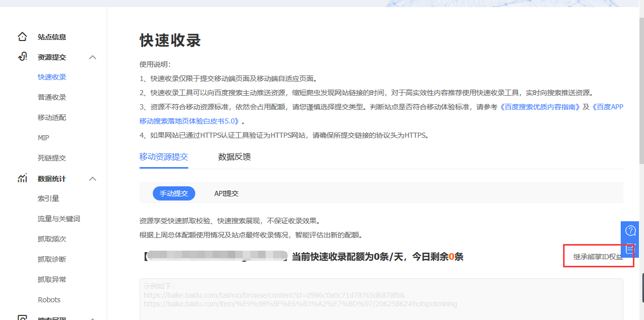Switch to API提交 mode
This screenshot has height=320, width=644.
coord(226,193)
